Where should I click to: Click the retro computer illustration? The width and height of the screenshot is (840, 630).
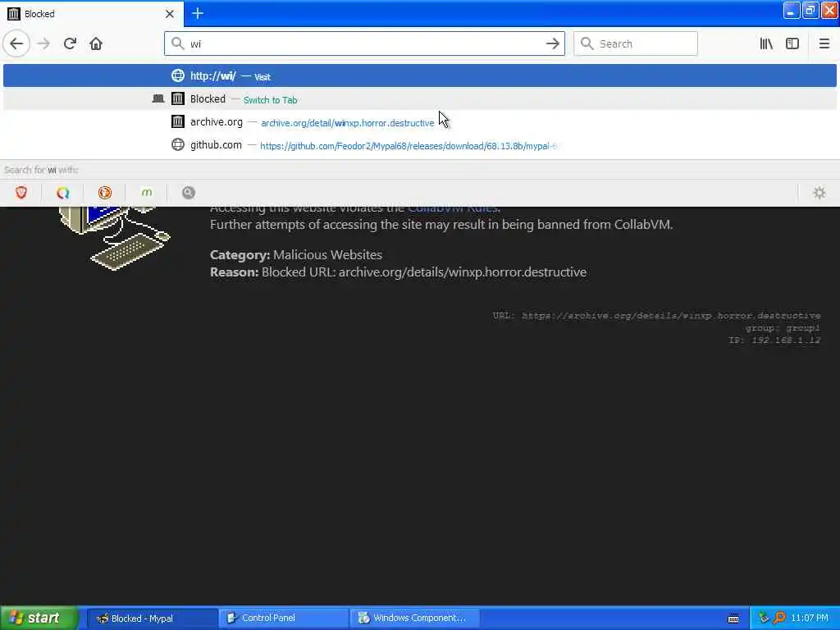(114, 239)
